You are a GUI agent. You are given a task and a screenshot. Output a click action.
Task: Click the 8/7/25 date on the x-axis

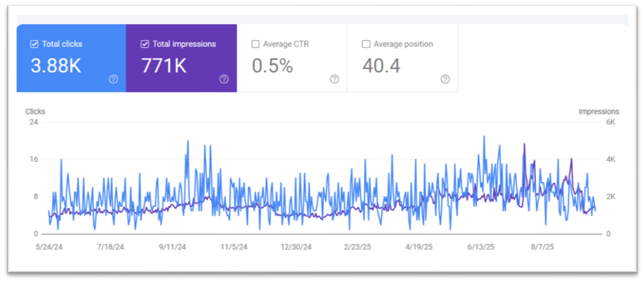(x=542, y=246)
